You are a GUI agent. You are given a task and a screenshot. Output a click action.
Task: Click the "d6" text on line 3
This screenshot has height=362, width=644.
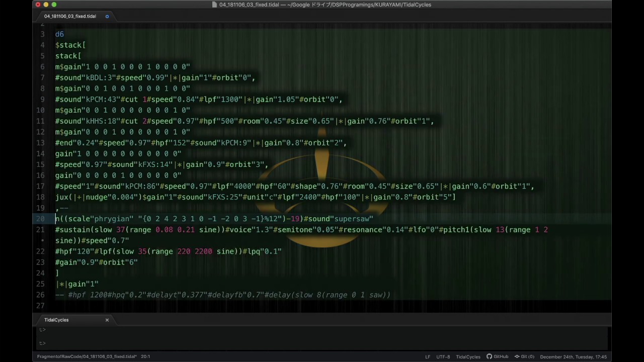59,34
